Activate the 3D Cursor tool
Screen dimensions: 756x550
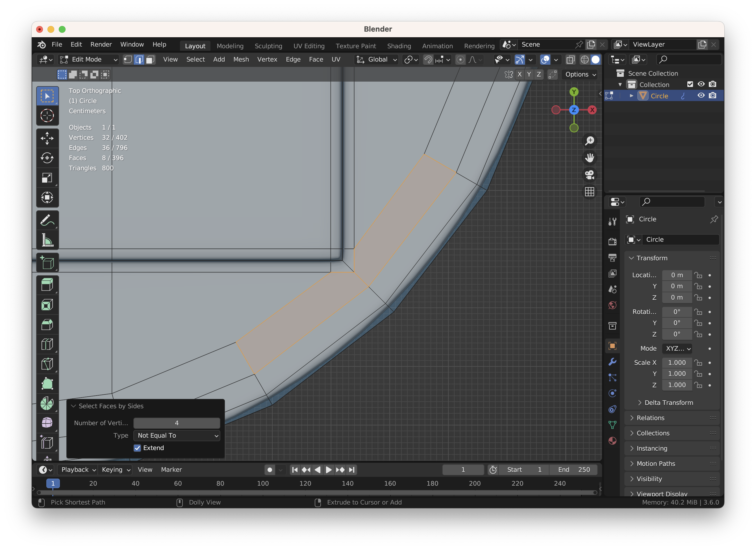[47, 115]
